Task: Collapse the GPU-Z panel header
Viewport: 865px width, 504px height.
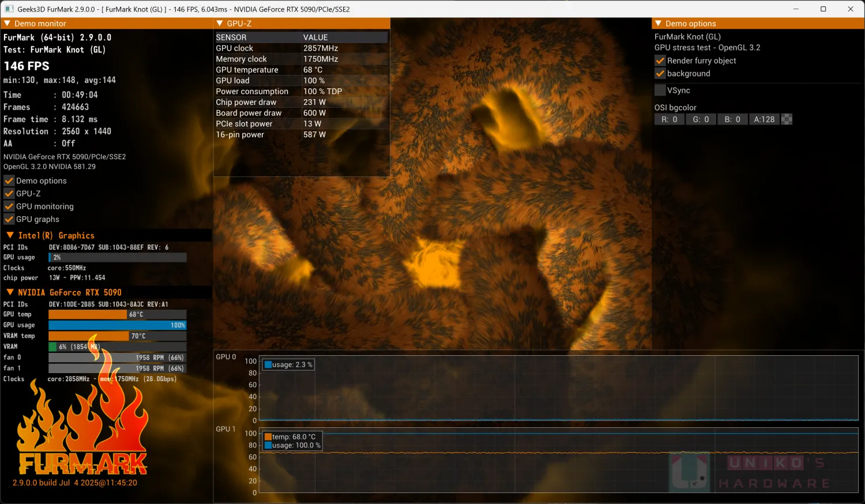Action: [x=220, y=24]
